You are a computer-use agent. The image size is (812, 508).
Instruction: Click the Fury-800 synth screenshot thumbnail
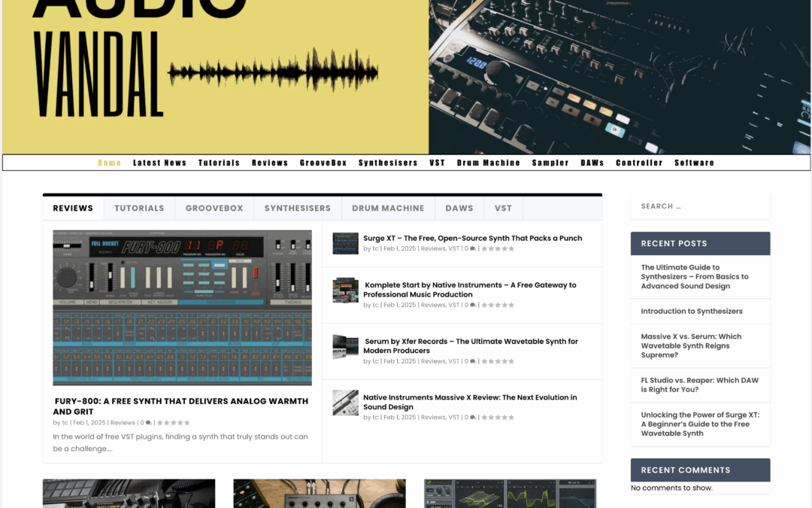tap(183, 308)
